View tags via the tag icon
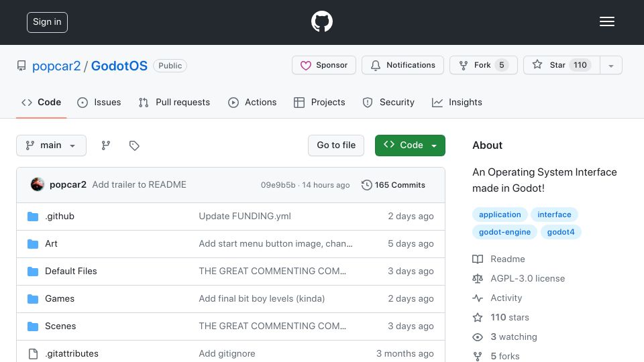 click(134, 145)
